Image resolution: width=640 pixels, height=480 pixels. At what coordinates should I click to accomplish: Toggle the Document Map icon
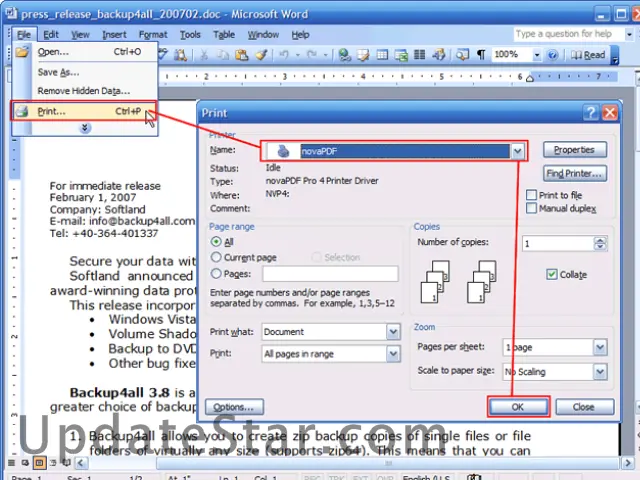click(462, 55)
